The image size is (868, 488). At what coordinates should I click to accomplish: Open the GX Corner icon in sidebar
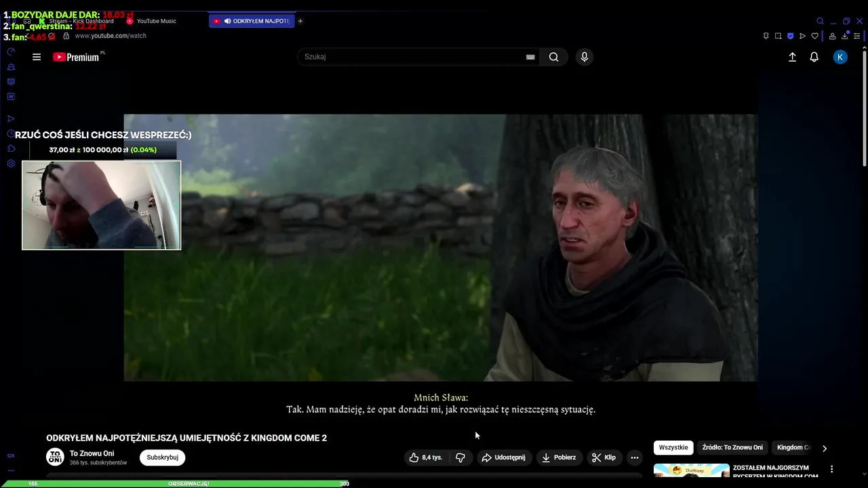[x=11, y=455]
